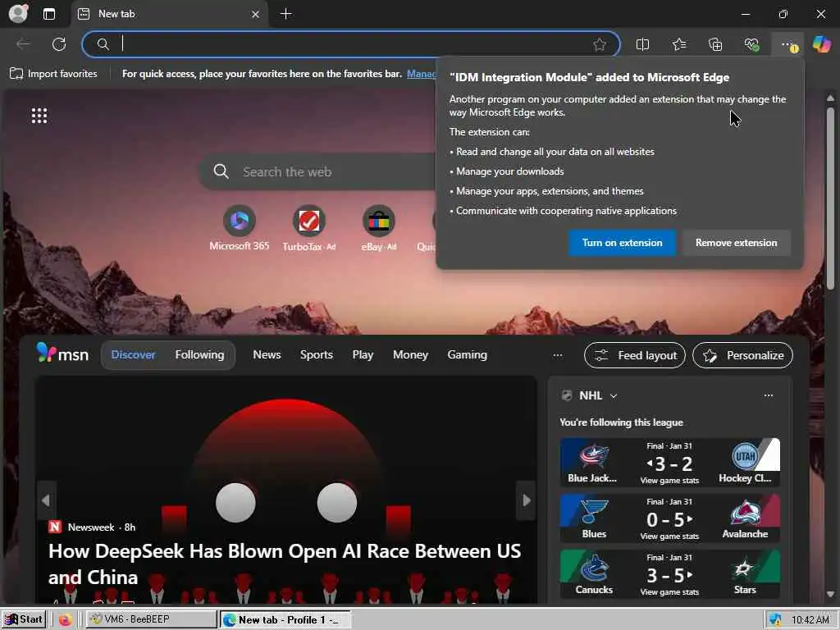Open the app launcher grid icon
The width and height of the screenshot is (840, 630).
click(x=39, y=115)
